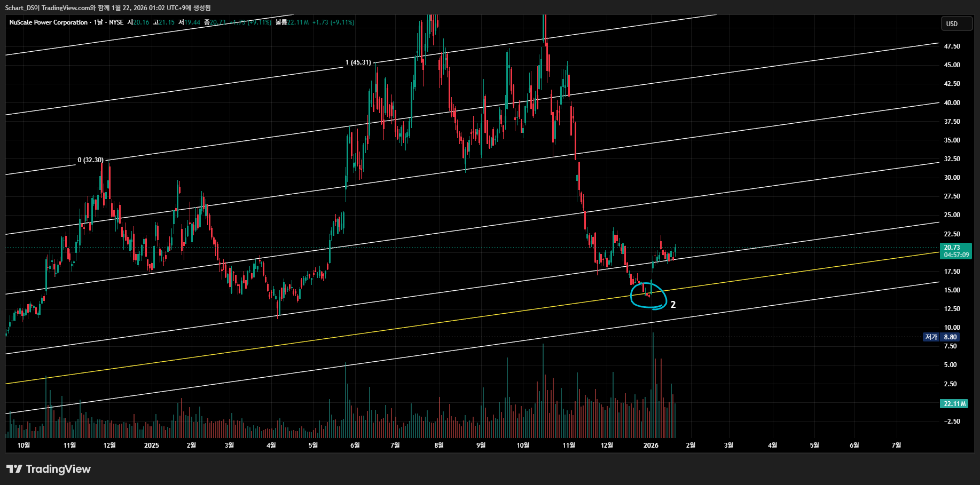Click the −2.50 price axis label

point(952,422)
